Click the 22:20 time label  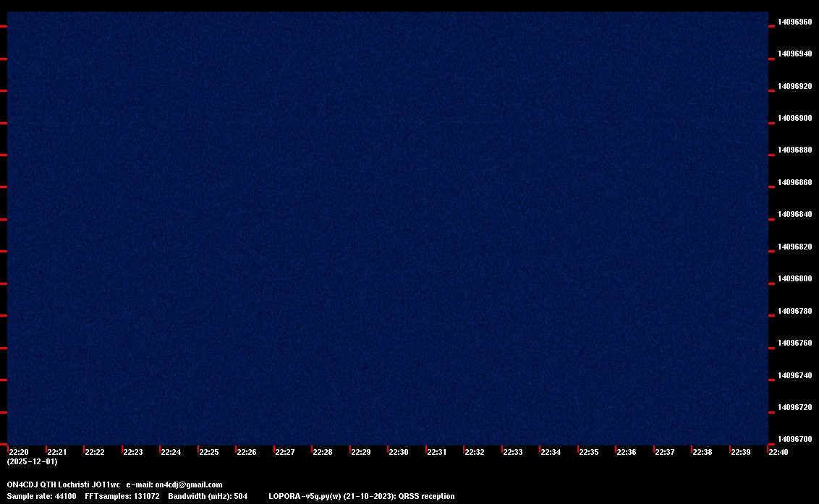tap(19, 452)
